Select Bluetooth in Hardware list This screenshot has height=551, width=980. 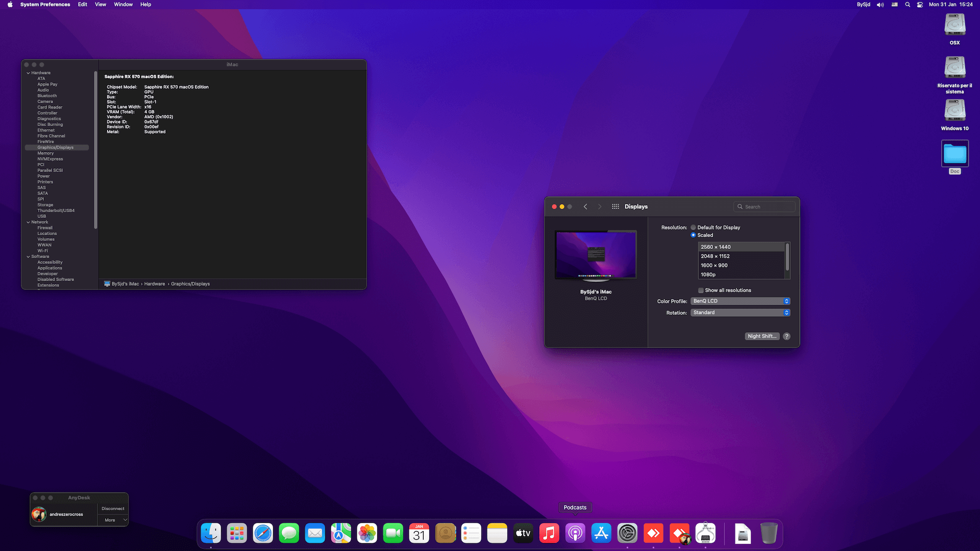coord(47,96)
